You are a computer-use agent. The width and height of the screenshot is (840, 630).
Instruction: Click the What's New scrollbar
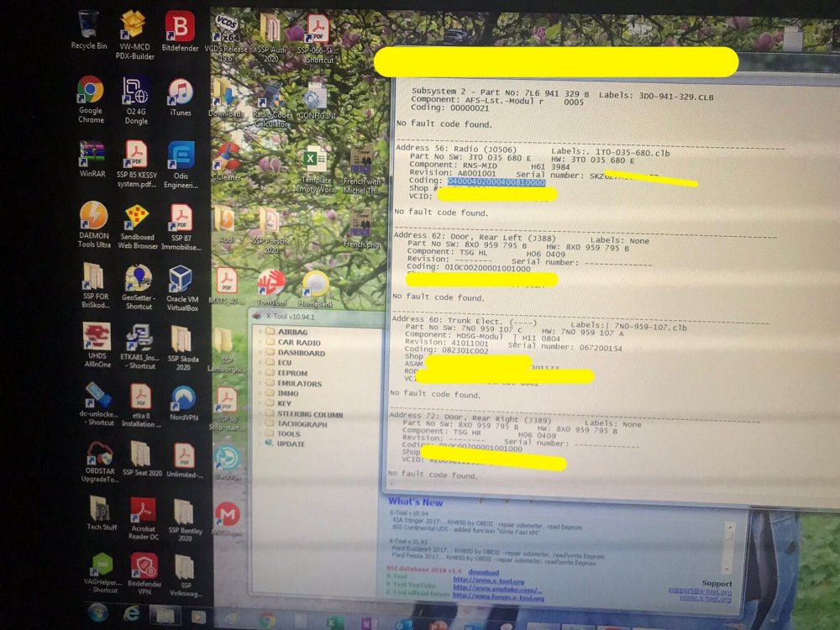point(728,547)
